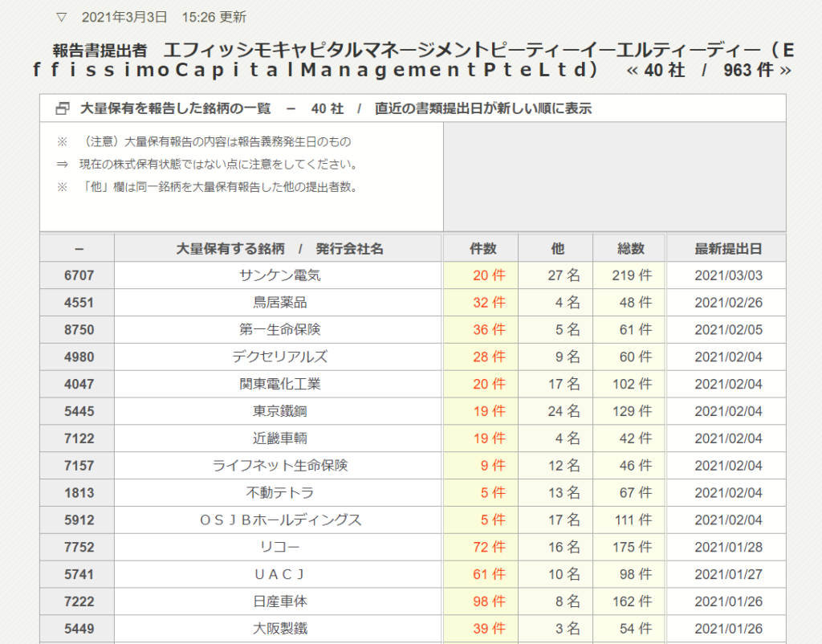Click the down triangle beside update date
Screen dimensions: 822x644
pyautogui.click(x=61, y=17)
